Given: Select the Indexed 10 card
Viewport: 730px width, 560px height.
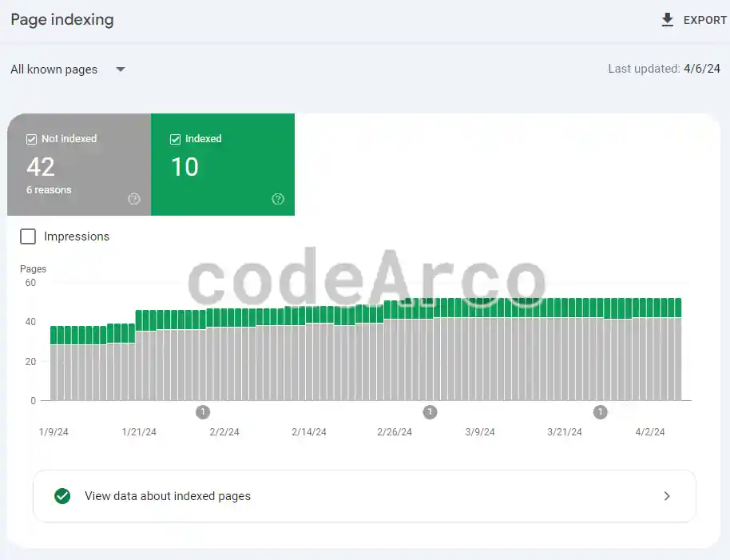Looking at the screenshot, I should (x=223, y=165).
